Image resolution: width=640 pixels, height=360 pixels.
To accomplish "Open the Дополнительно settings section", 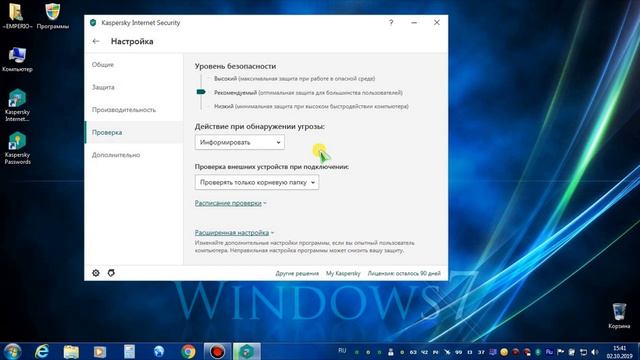I will [x=134, y=155].
